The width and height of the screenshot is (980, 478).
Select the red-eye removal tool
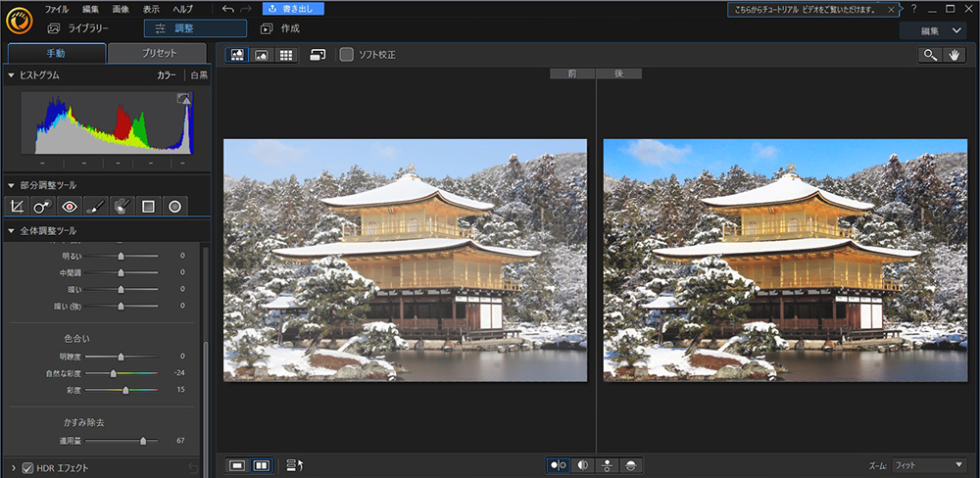tap(70, 207)
